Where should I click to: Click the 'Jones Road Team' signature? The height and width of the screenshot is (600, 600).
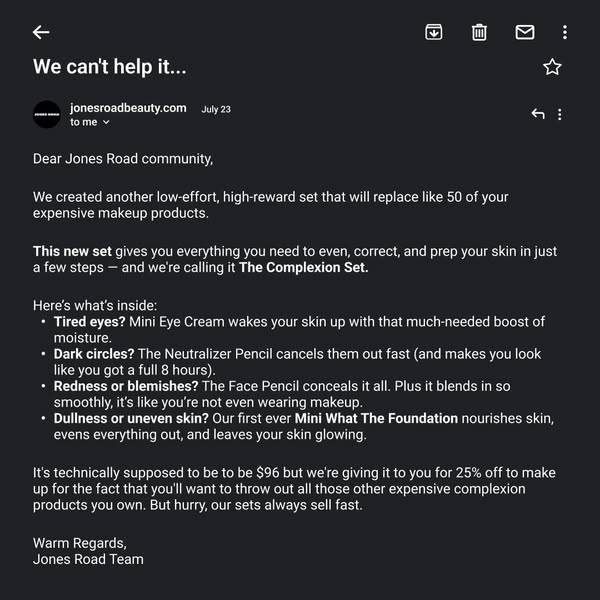[x=88, y=559]
